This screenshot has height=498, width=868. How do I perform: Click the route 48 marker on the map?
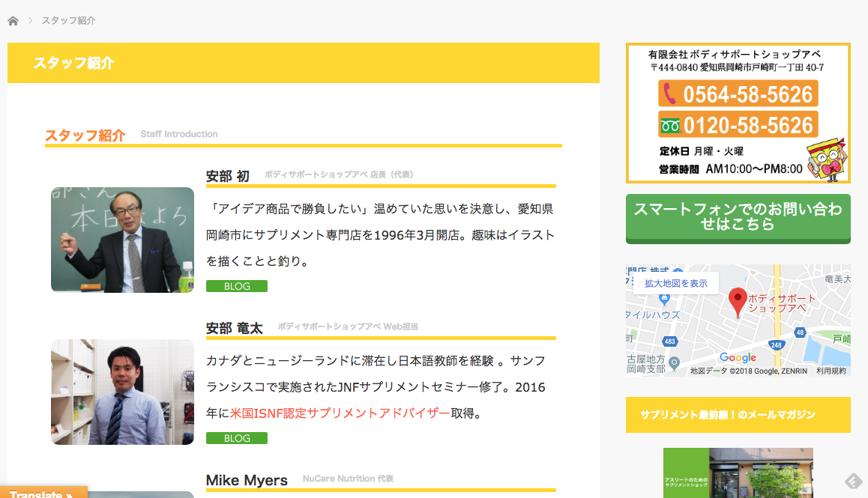[800, 332]
